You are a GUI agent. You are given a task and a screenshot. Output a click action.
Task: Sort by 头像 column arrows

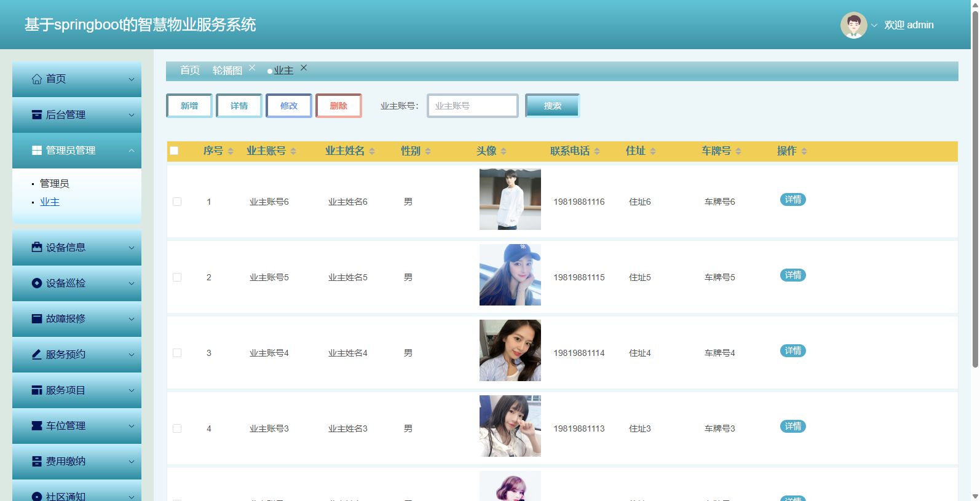(x=504, y=151)
